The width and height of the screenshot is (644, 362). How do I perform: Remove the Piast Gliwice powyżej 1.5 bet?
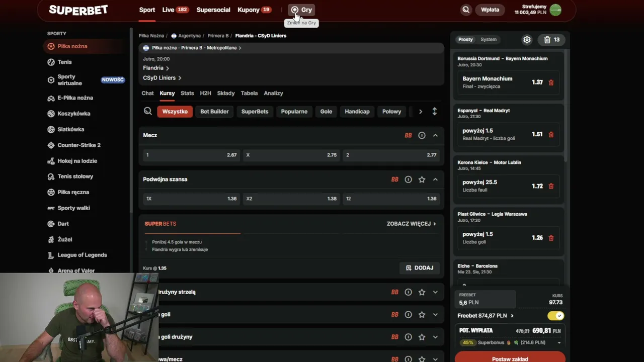[551, 238]
